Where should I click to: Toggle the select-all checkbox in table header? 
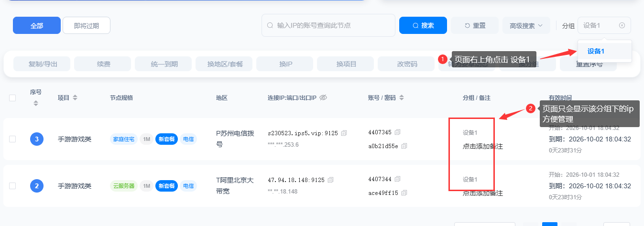12,98
